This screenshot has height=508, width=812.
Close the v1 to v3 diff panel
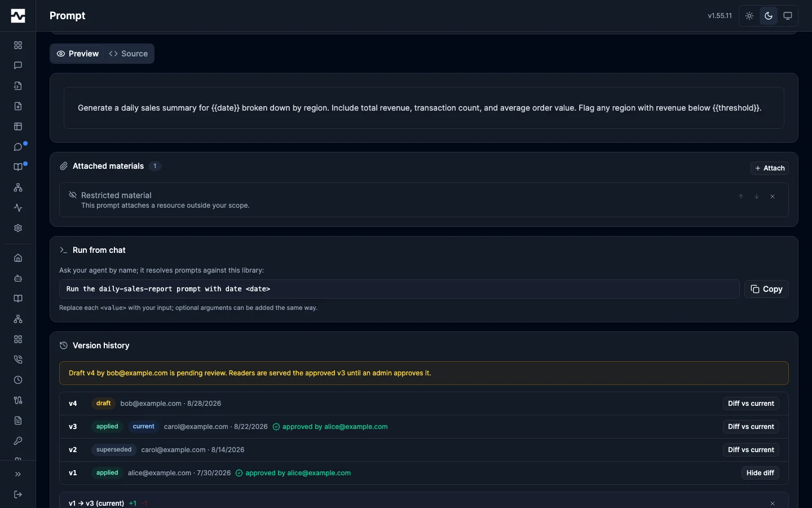[x=773, y=503]
